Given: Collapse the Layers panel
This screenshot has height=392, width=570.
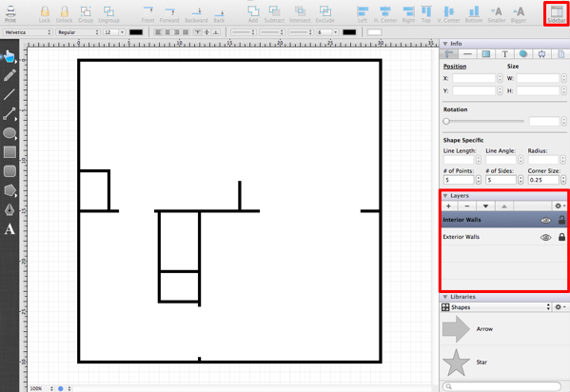Looking at the screenshot, I should tap(445, 196).
